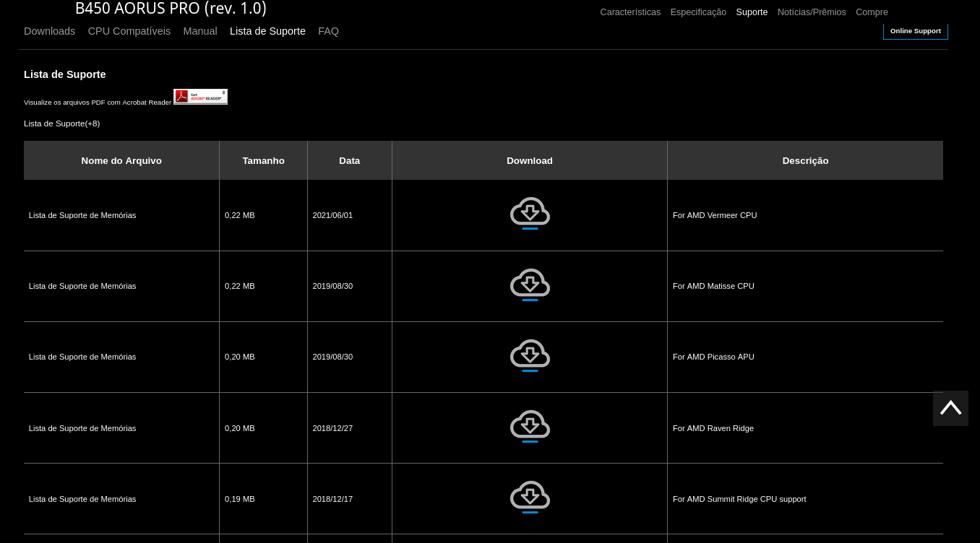Image resolution: width=980 pixels, height=543 pixels.
Task: Click the Visualize os arquivos PDF note
Action: coord(98,103)
